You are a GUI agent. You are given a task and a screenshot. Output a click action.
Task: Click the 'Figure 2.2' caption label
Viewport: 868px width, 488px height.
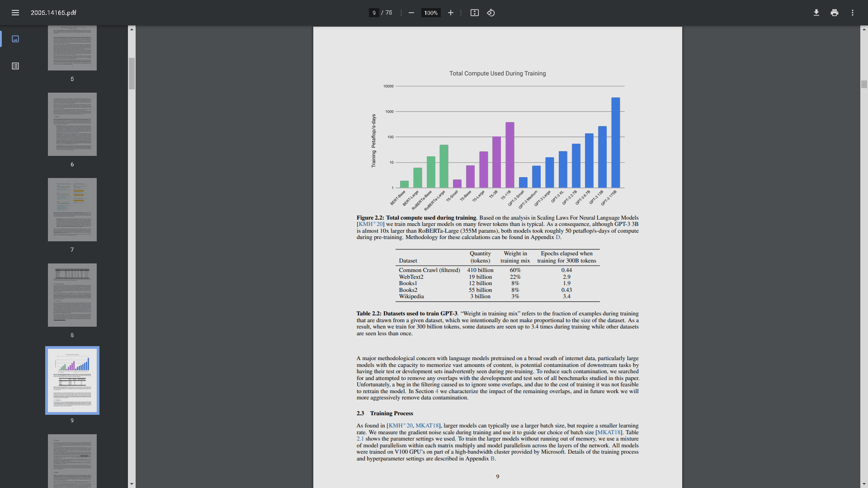coord(370,218)
